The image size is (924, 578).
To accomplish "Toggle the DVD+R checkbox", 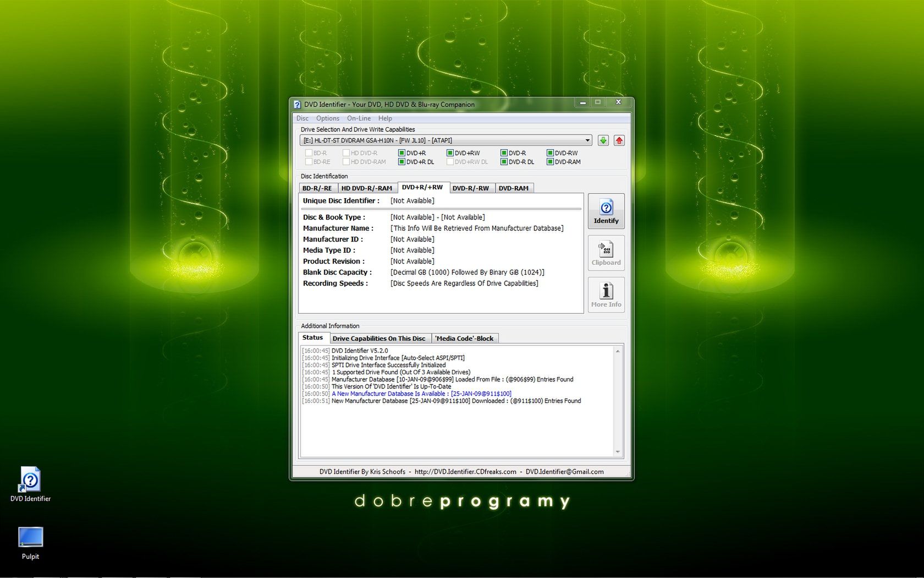I will point(402,153).
